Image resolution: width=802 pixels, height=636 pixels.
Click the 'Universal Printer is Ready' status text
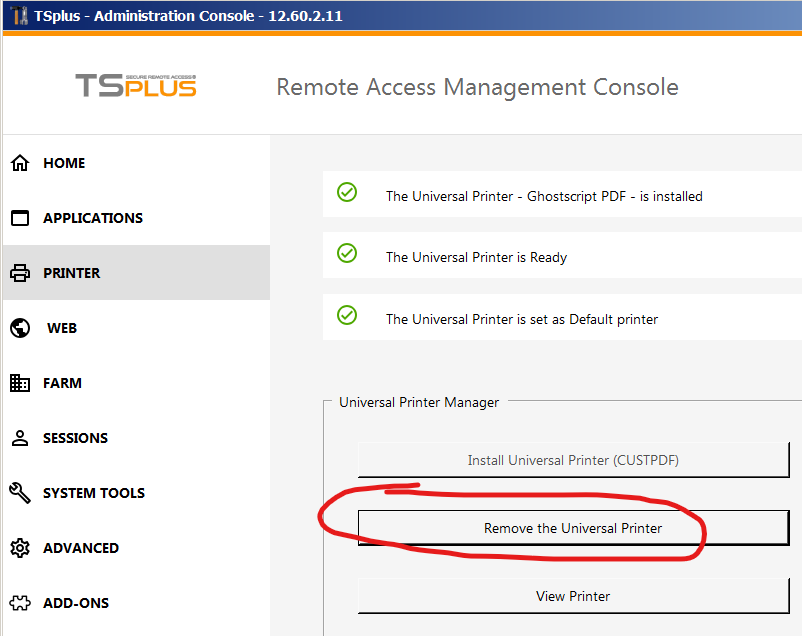pos(476,257)
